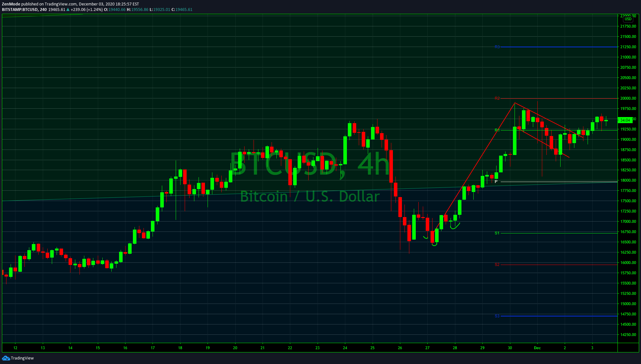Click date 30 on the time axis

point(510,348)
